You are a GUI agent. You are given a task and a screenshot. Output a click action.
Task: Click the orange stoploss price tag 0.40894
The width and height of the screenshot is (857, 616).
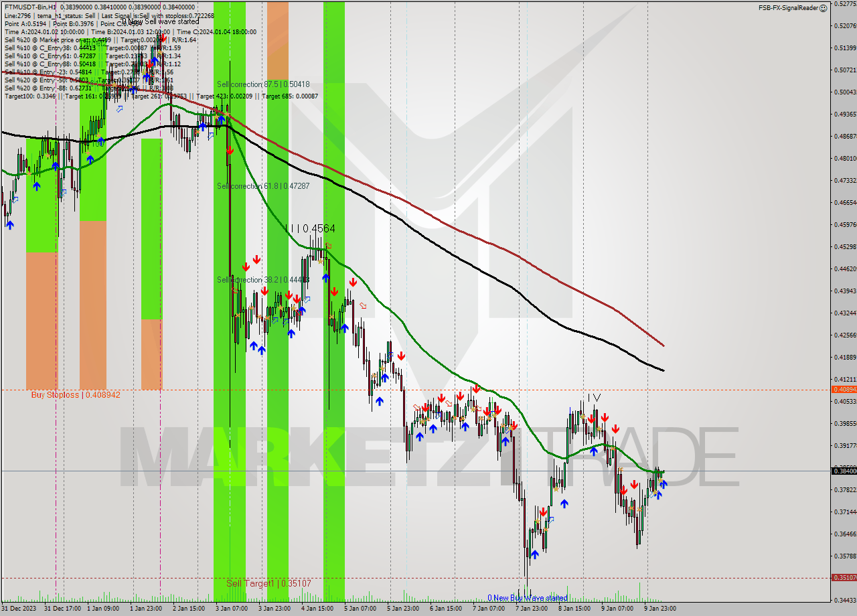coord(844,389)
